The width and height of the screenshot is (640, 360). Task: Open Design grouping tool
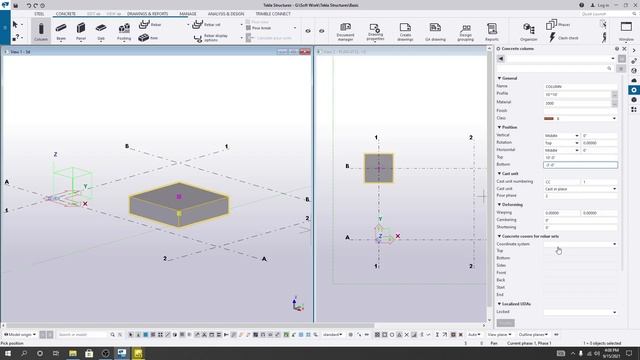tap(465, 31)
